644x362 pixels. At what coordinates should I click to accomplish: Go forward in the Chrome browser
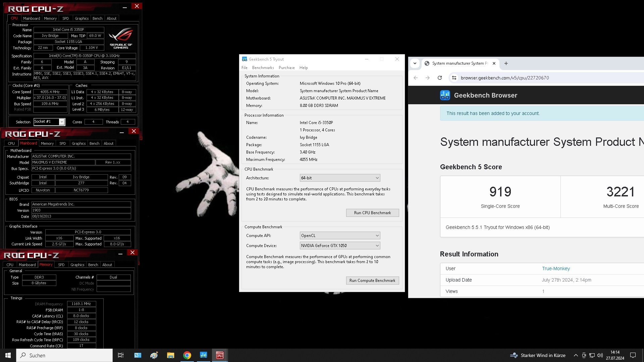coord(427,78)
